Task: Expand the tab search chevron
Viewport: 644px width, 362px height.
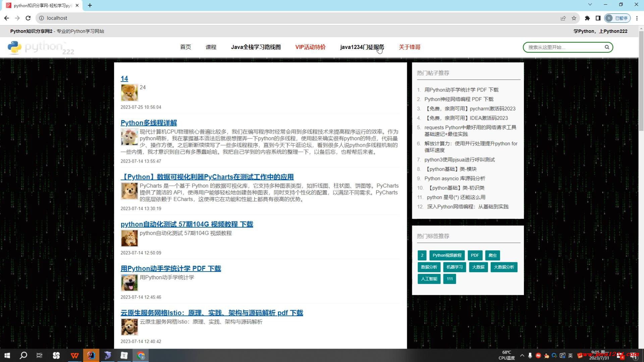Action: [x=590, y=5]
